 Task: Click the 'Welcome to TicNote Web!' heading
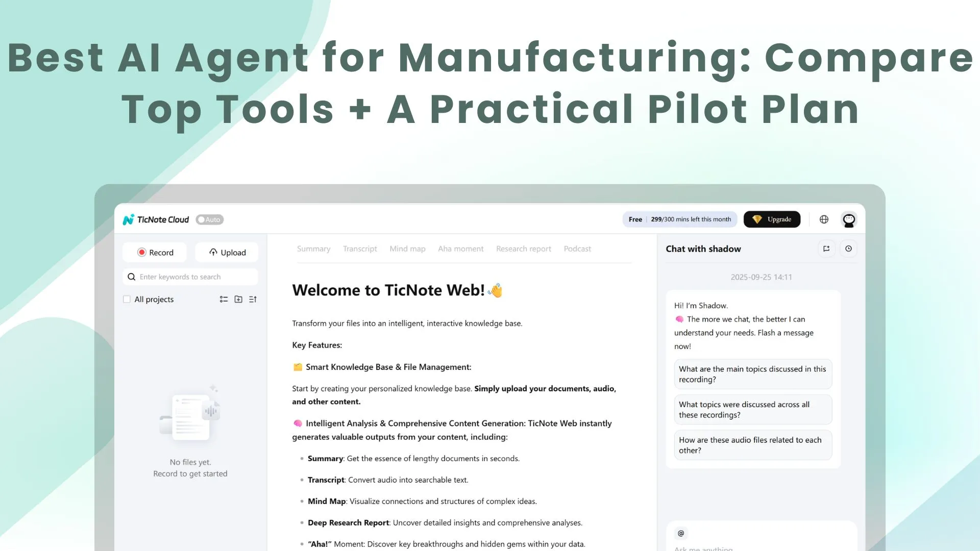[398, 290]
